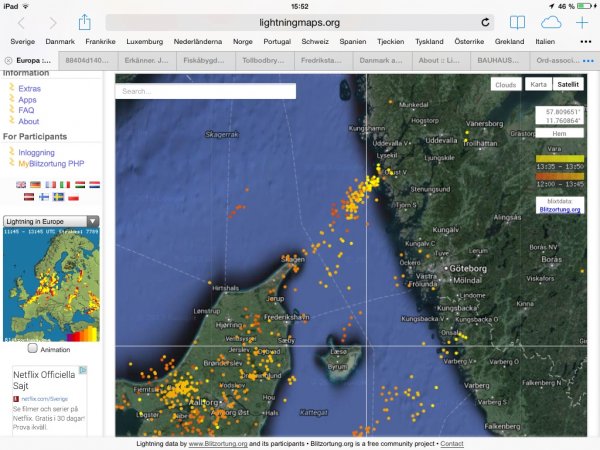Viewport: 600px width, 450px height.
Task: Tap the browser back arrow
Action: (x=23, y=22)
